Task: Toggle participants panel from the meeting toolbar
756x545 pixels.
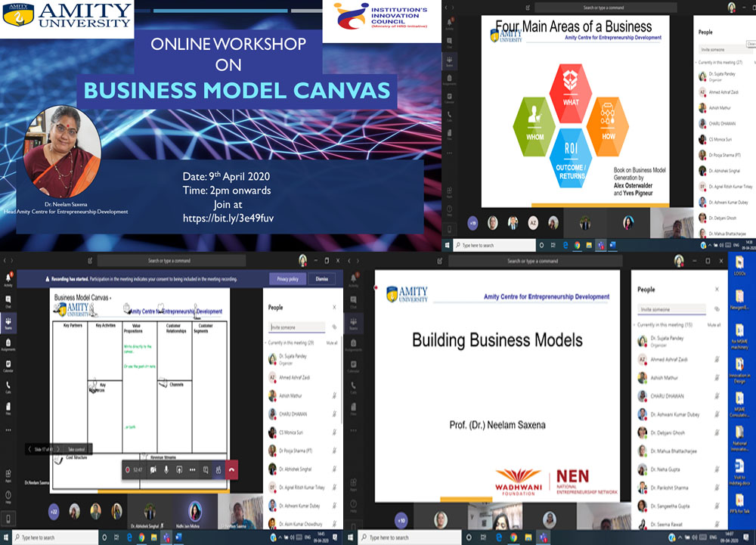Action: pyautogui.click(x=219, y=470)
